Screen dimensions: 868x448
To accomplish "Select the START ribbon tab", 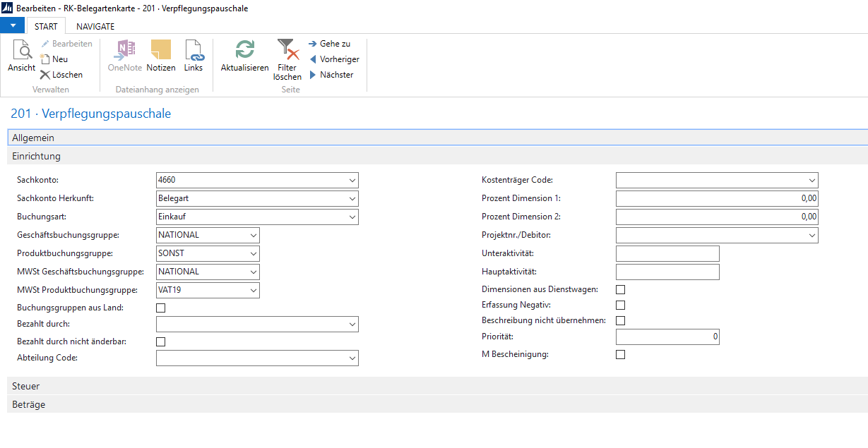I will 46,26.
